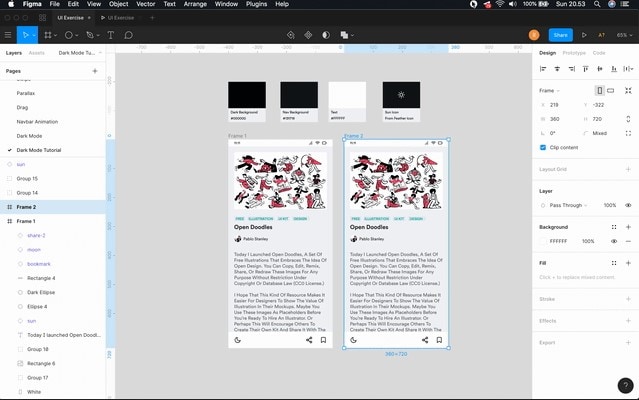Open the Arrange menu

[195, 4]
